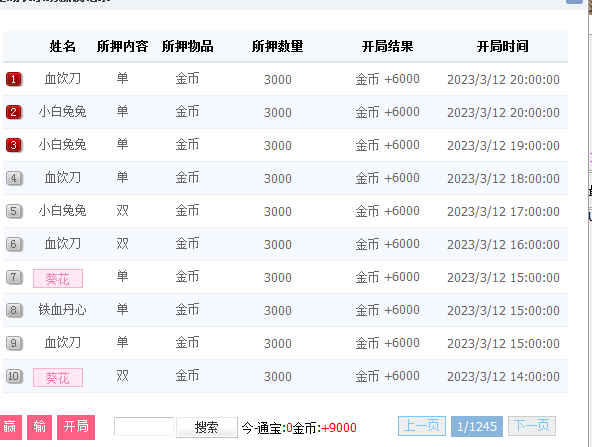592x447 pixels.
Task: Click 金币 item in row 9
Action: click(187, 343)
